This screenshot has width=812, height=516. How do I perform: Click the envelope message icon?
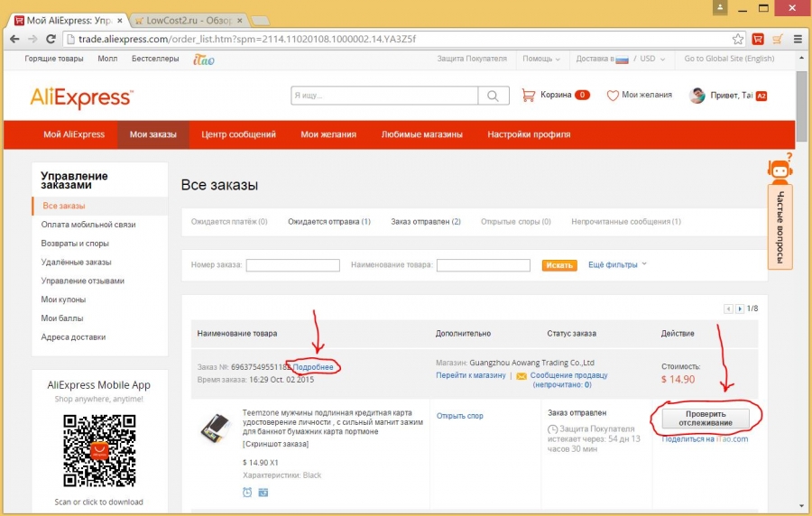click(521, 376)
